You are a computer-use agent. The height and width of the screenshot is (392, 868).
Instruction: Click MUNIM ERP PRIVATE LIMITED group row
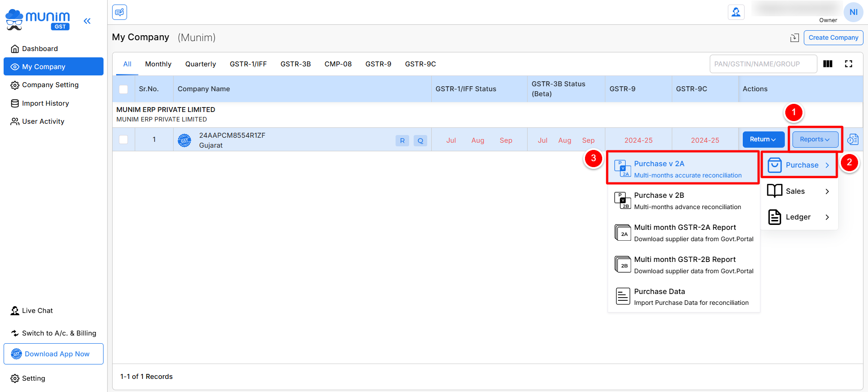click(487, 114)
